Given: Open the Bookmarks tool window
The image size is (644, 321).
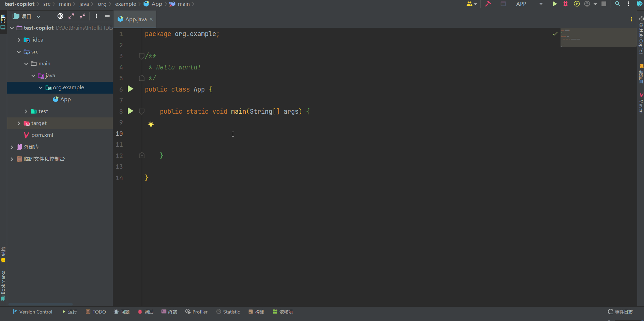Looking at the screenshot, I should click(x=3, y=286).
